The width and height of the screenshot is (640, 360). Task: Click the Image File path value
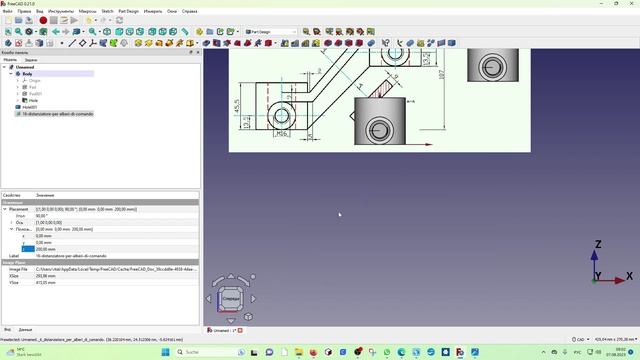(117, 269)
